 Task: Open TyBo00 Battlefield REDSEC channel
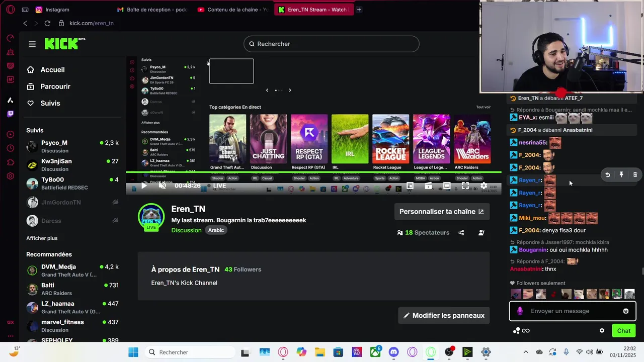click(x=72, y=184)
